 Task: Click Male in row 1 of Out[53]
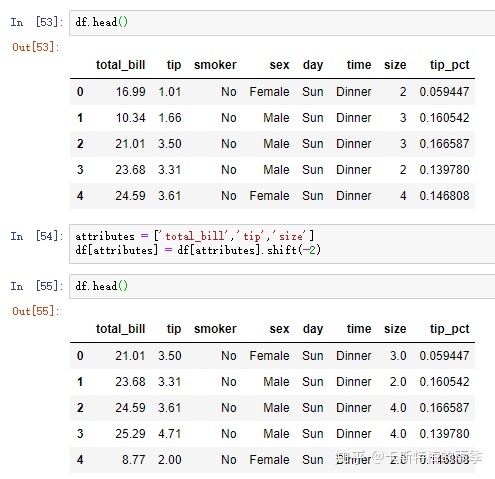276,118
